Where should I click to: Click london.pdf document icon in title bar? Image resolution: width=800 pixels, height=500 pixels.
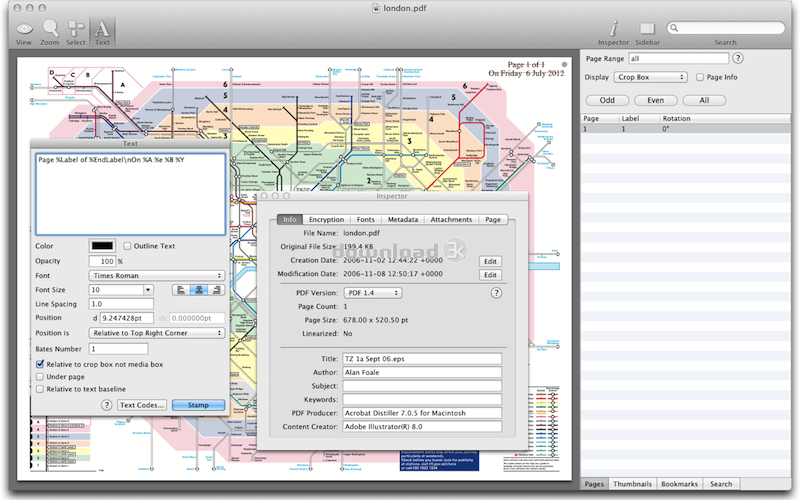377,8
